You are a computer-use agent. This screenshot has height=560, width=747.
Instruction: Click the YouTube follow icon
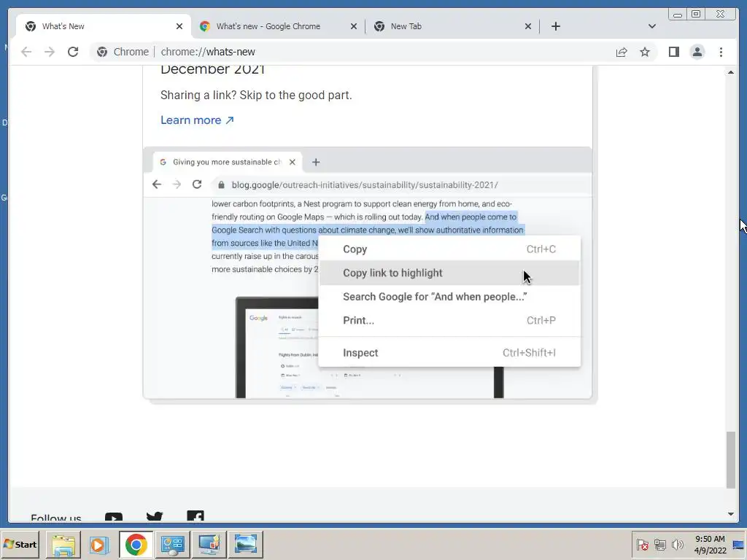click(113, 517)
